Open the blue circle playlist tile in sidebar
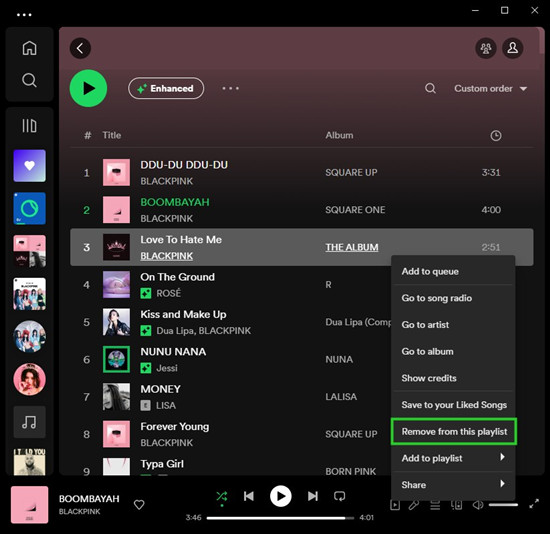The width and height of the screenshot is (550, 534). (29, 208)
